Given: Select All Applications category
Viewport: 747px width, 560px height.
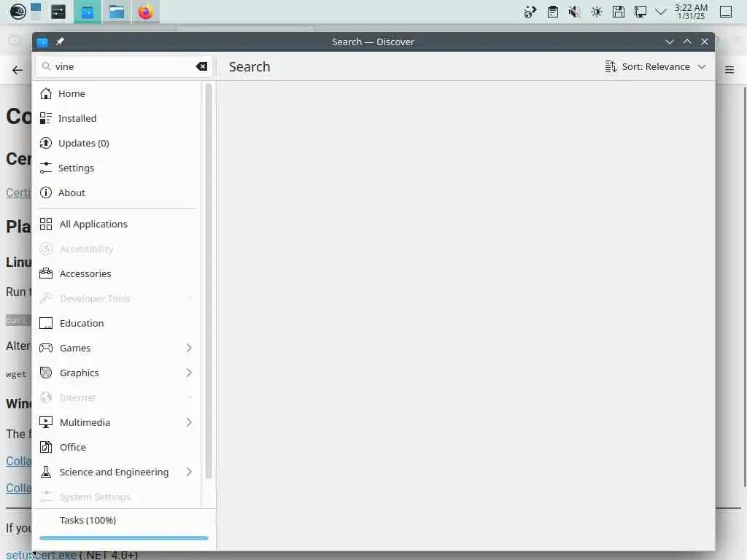Looking at the screenshot, I should pos(117,224).
